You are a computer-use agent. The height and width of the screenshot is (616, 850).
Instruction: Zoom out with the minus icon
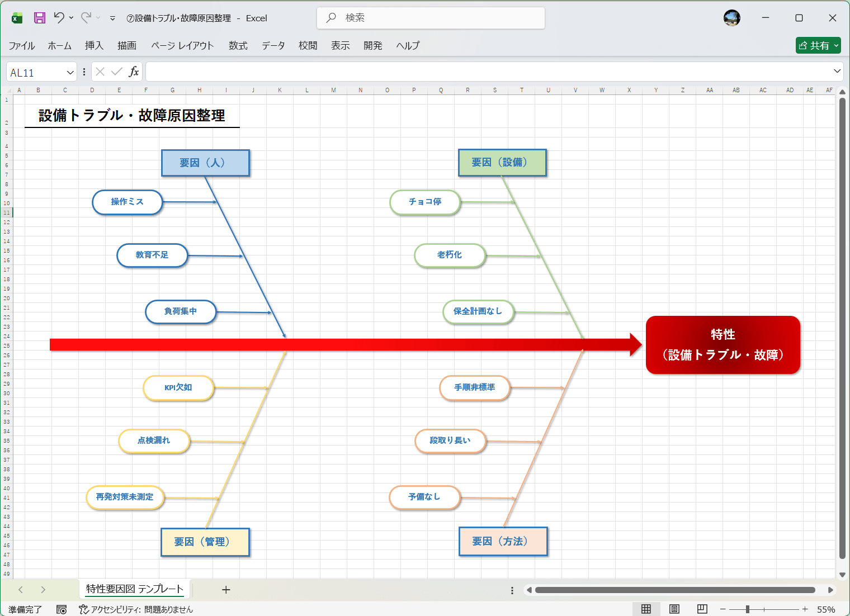[x=722, y=609]
